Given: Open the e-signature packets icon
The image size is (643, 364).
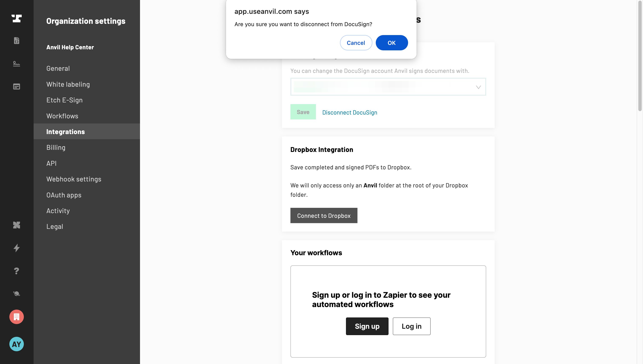Looking at the screenshot, I should tap(17, 64).
